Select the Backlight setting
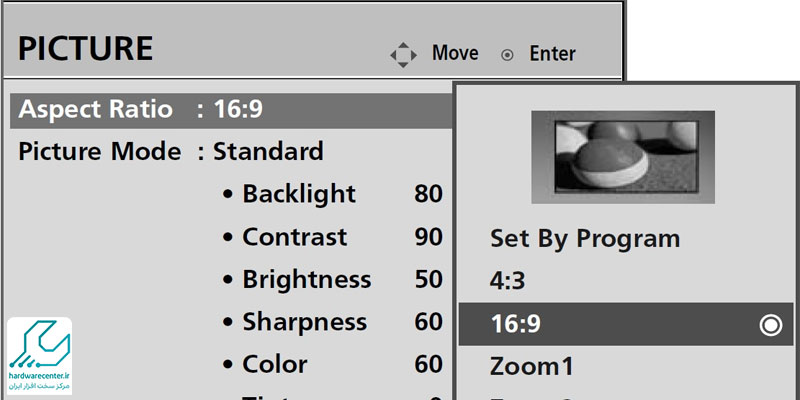This screenshot has width=800, height=400. pyautogui.click(x=298, y=194)
